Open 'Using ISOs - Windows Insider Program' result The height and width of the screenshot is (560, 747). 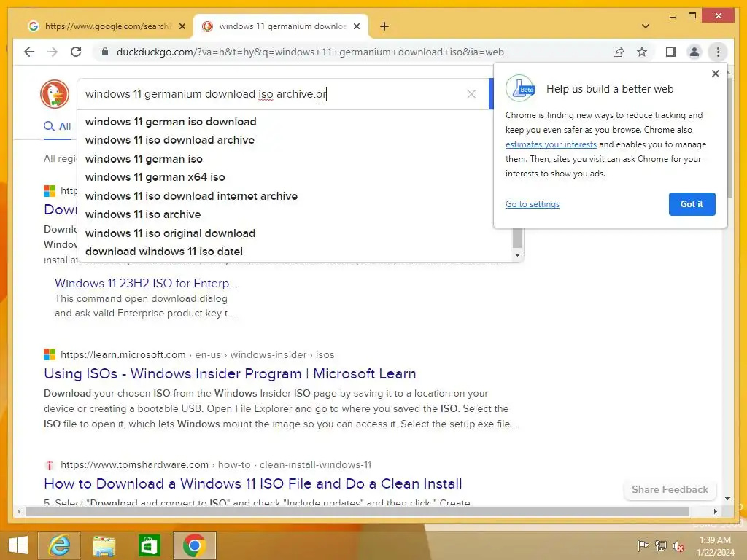click(230, 374)
